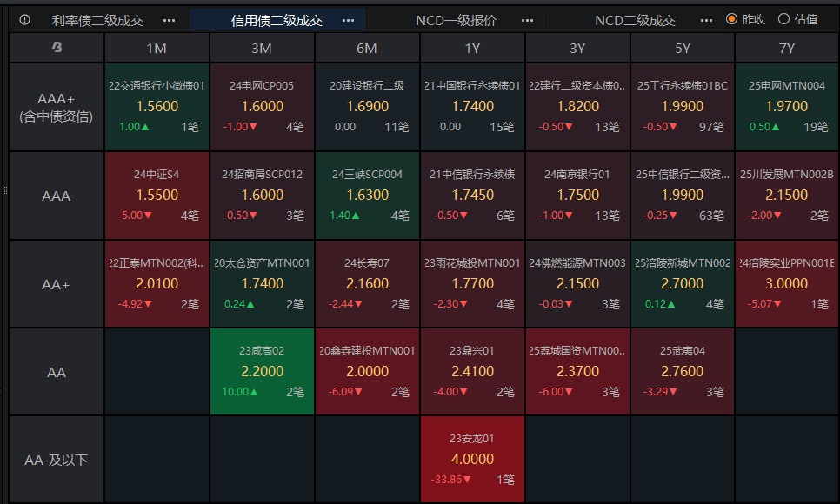Image resolution: width=840 pixels, height=504 pixels.
Task: Click the 6M column header
Action: (367, 48)
